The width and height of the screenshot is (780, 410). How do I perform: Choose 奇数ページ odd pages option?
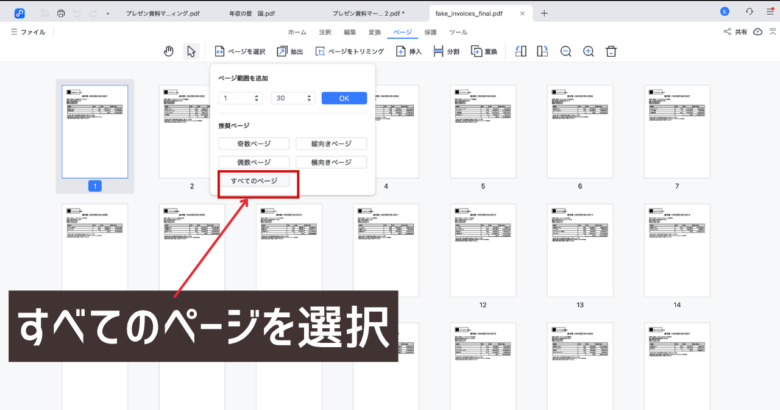(x=255, y=144)
